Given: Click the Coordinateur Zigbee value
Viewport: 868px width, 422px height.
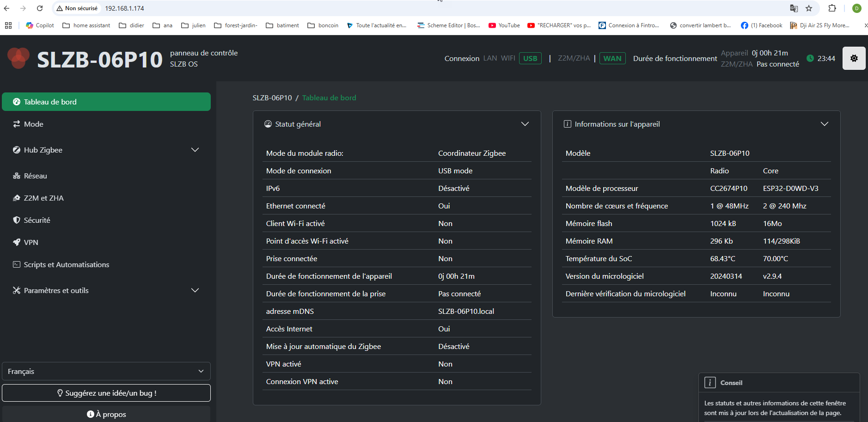Looking at the screenshot, I should [x=472, y=153].
